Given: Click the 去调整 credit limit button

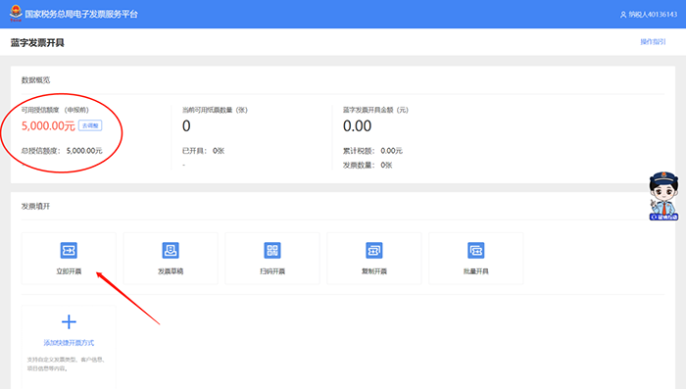Looking at the screenshot, I should tap(90, 126).
